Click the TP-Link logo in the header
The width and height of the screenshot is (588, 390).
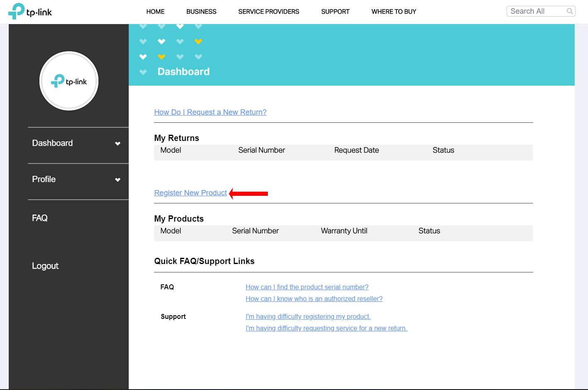pos(30,11)
